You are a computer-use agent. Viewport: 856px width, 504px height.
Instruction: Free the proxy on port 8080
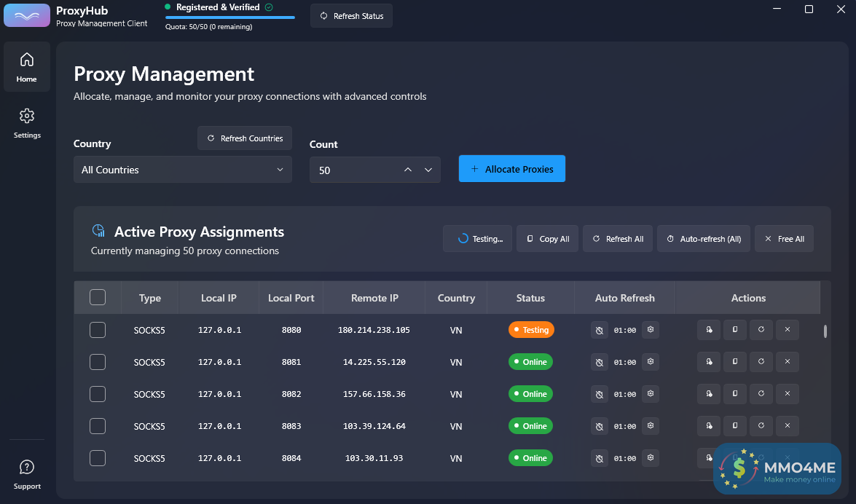coord(788,330)
